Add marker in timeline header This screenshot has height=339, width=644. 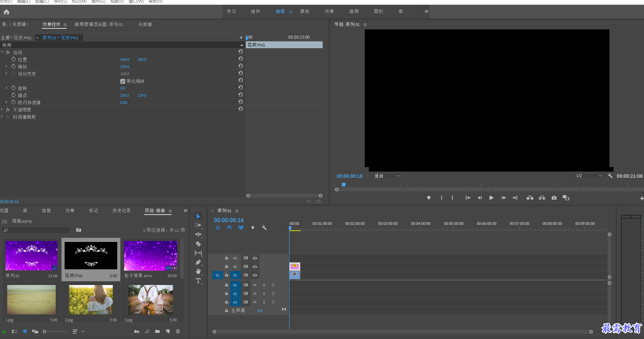(253, 228)
